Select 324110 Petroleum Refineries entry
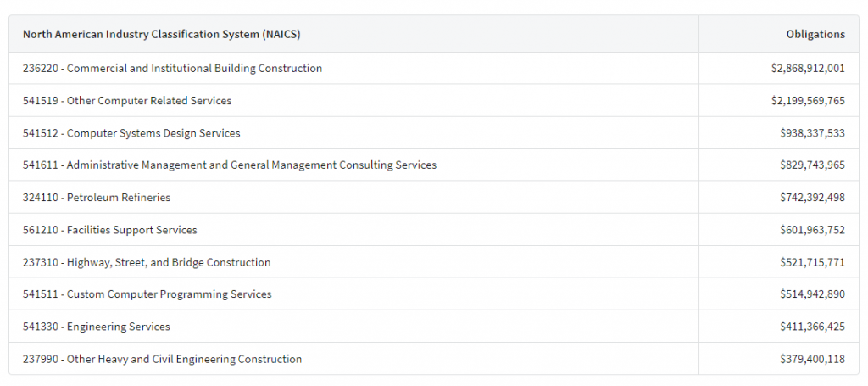This screenshot has width=868, height=386. [x=97, y=198]
